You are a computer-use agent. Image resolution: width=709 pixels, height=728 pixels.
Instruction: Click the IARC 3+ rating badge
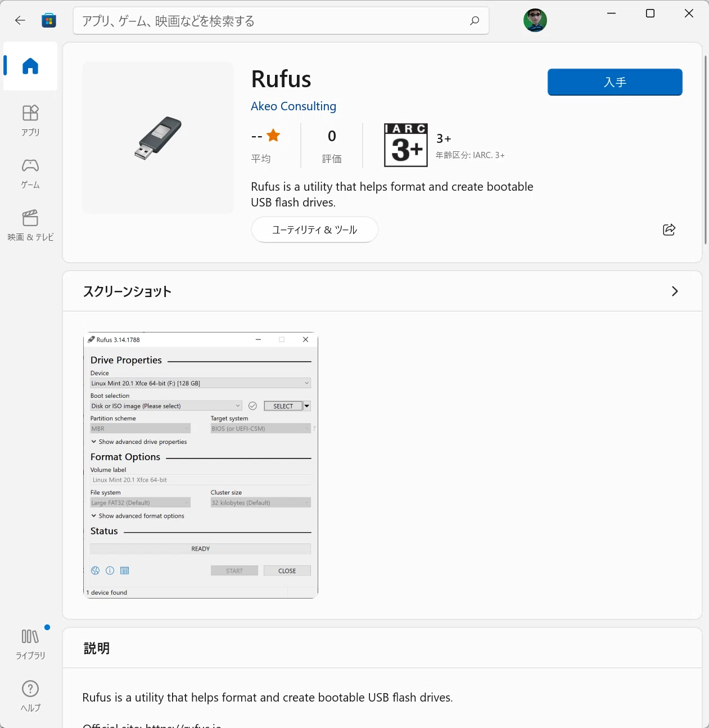[x=406, y=145]
